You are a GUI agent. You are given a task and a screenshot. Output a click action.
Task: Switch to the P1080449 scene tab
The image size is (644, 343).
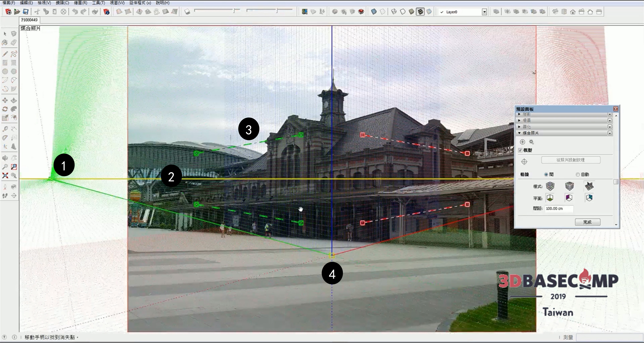(x=29, y=20)
